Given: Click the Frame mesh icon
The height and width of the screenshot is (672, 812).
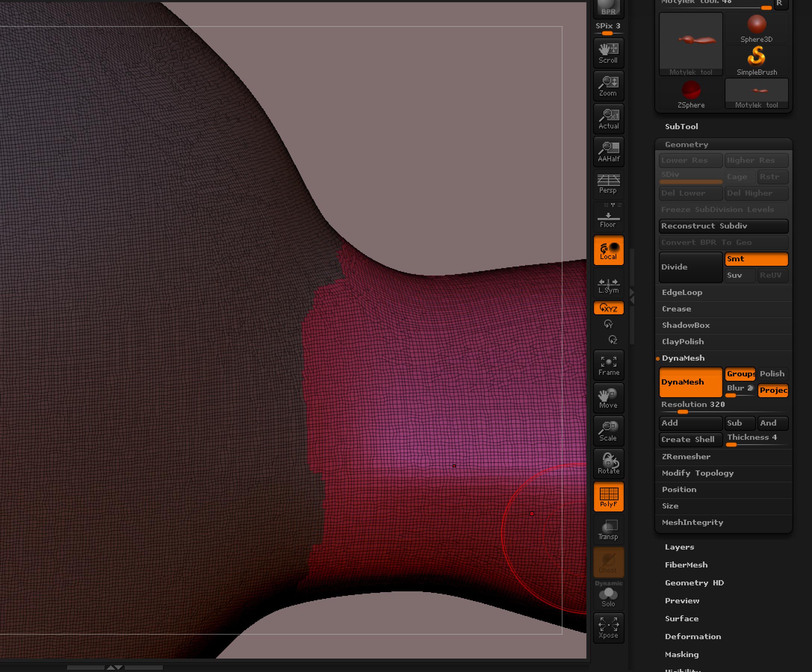Looking at the screenshot, I should pyautogui.click(x=608, y=365).
